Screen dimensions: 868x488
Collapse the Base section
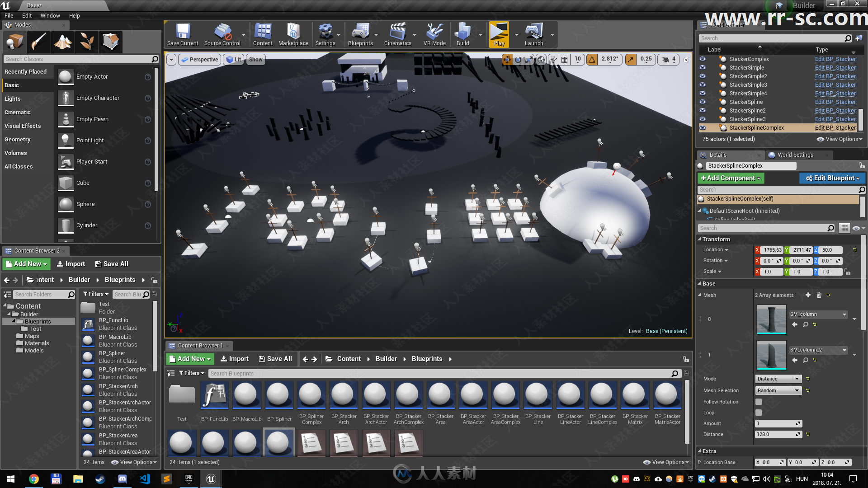coord(699,284)
